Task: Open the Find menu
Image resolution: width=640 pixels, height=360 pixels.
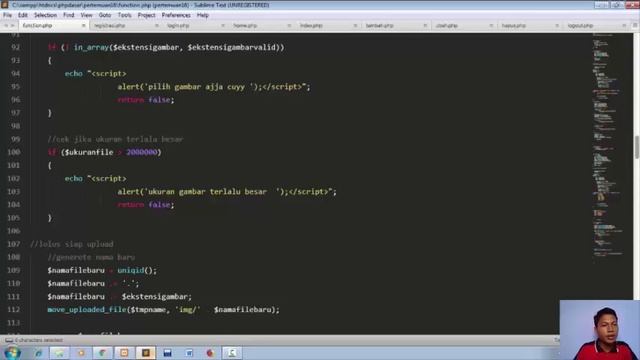Action: point(69,15)
